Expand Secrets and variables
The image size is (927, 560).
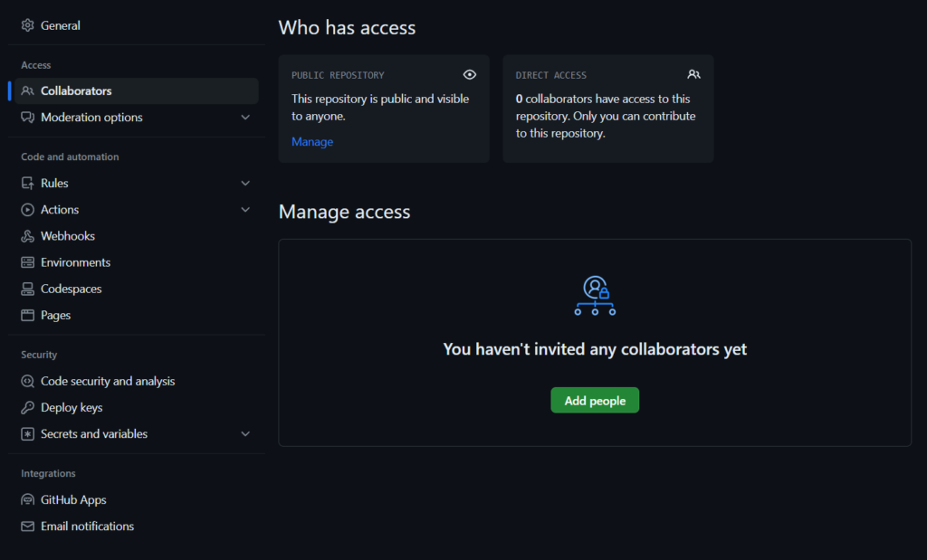pyautogui.click(x=245, y=433)
